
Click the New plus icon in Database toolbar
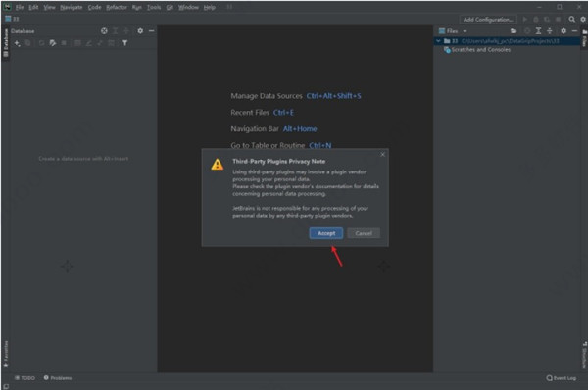tap(18, 43)
